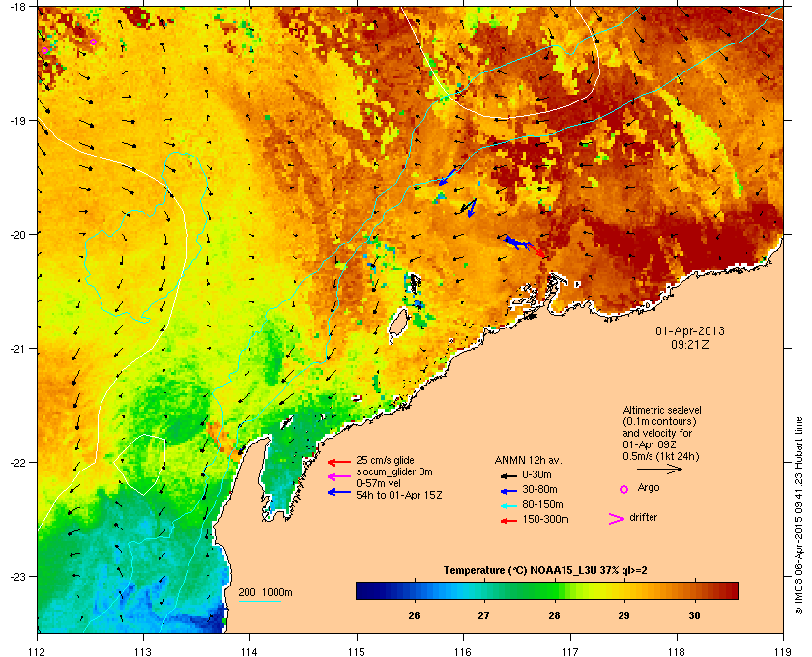Click the black 0-30m ANMN legend arrow
Viewport: 812px width, 657px height.
[508, 475]
